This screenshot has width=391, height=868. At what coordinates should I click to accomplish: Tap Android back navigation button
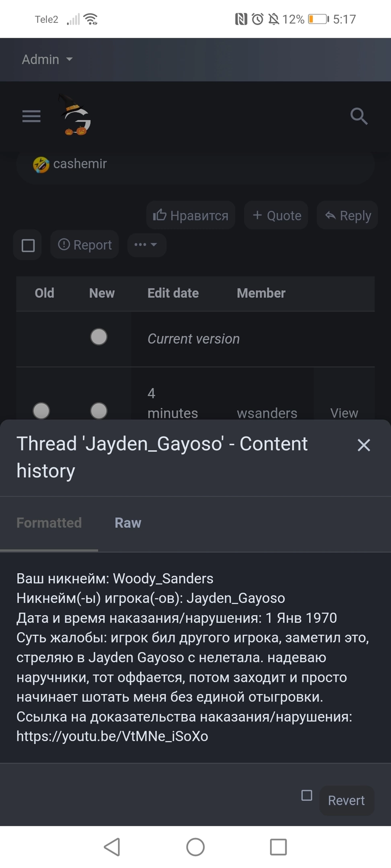click(112, 847)
